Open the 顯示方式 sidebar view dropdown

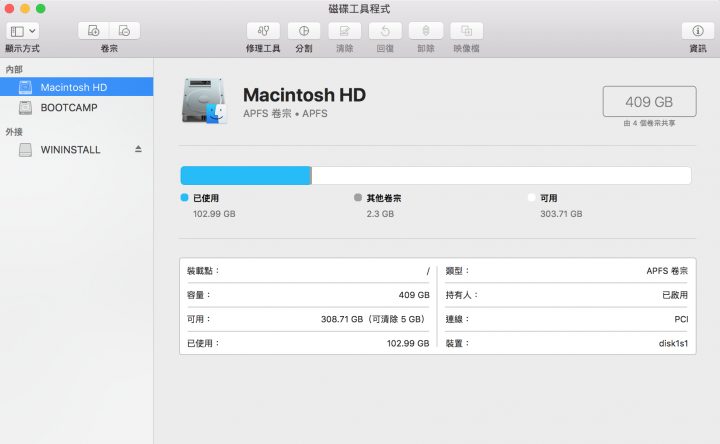click(22, 31)
